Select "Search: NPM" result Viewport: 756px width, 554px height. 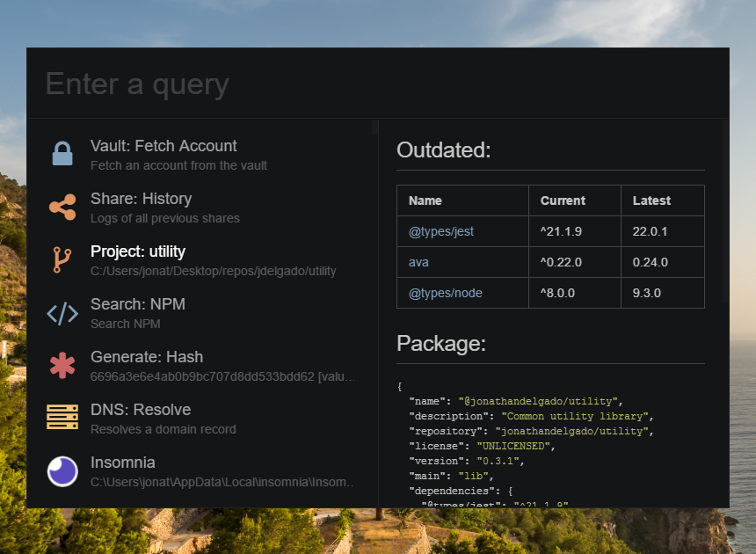pyautogui.click(x=202, y=313)
